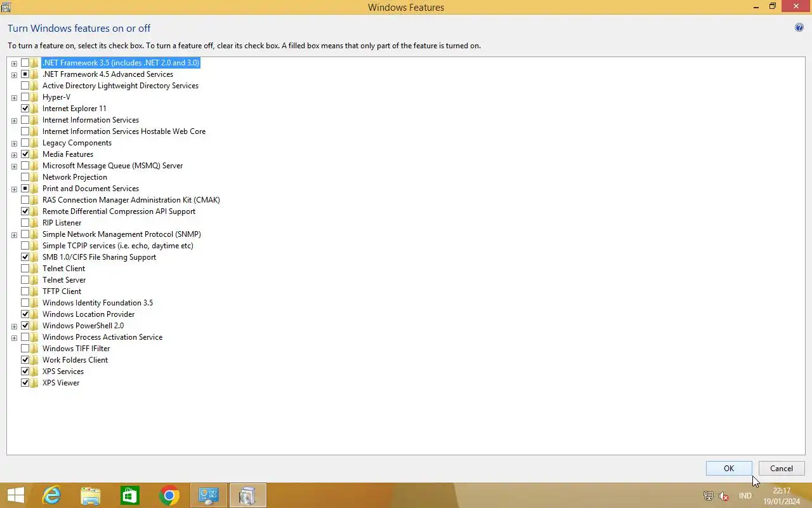Select the Simple TCPIP services row
The width and height of the screenshot is (812, 508).
118,246
